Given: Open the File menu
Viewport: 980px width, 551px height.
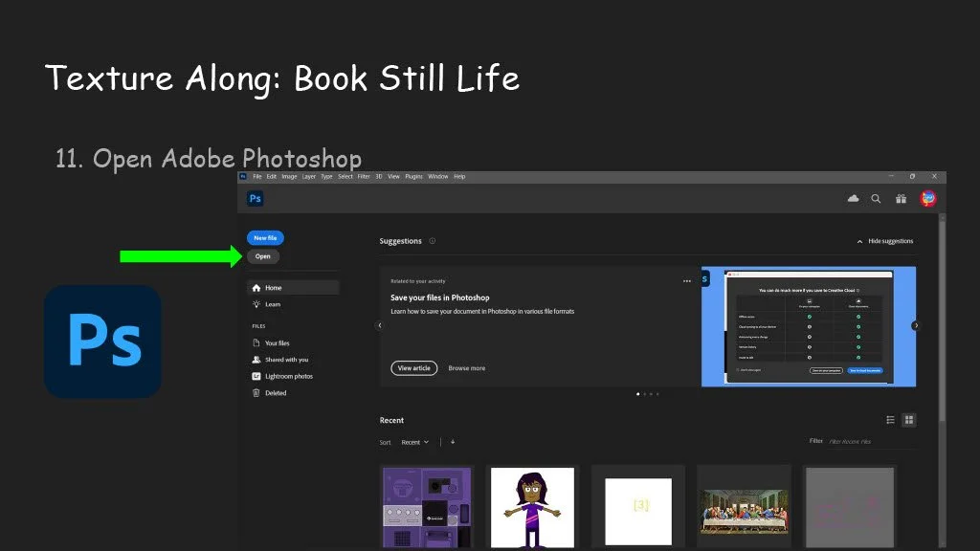Looking at the screenshot, I should pos(256,177).
